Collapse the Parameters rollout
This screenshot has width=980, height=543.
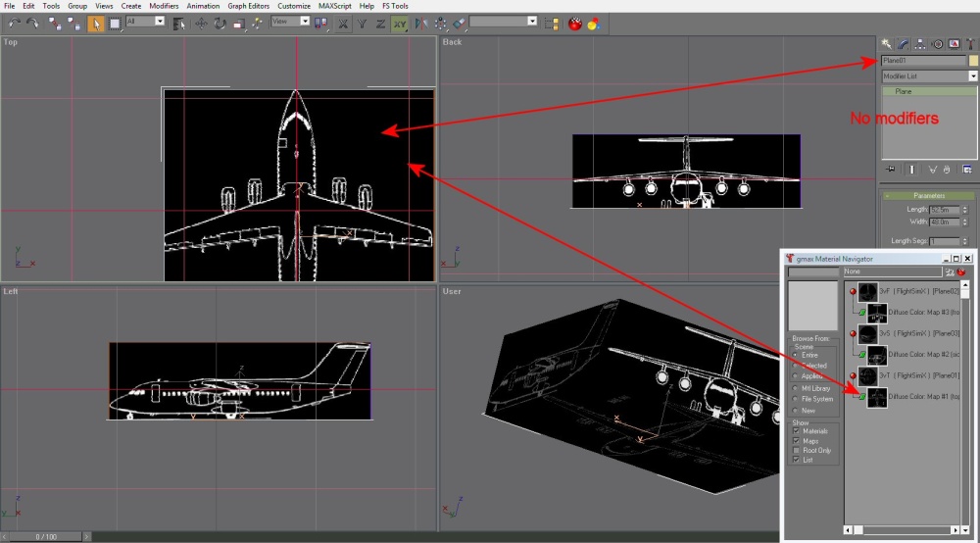pos(928,195)
